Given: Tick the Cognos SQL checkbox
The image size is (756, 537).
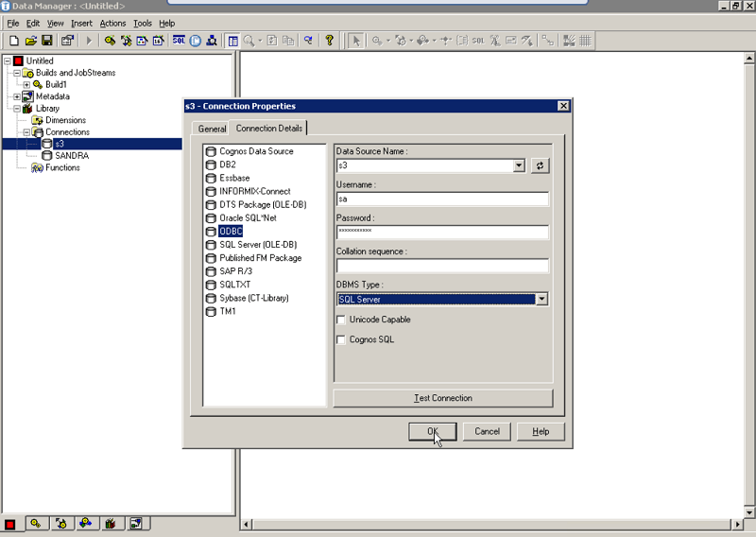Looking at the screenshot, I should coord(342,340).
